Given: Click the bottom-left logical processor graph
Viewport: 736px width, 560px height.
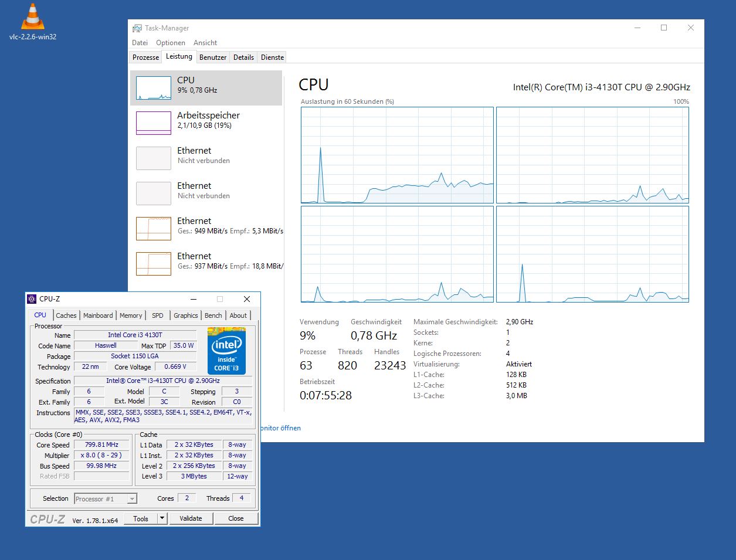Looking at the screenshot, I should tap(397, 254).
